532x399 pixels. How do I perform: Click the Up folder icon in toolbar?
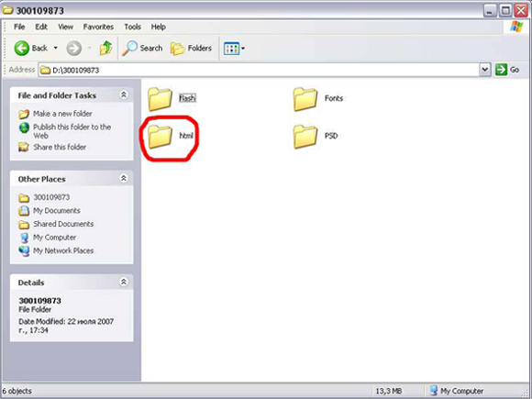tap(105, 49)
